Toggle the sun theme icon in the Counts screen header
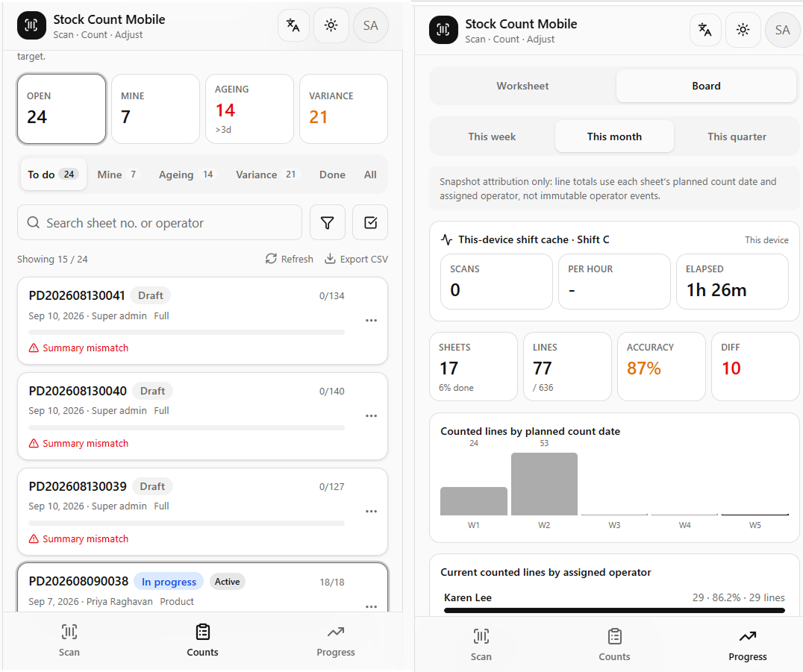 pyautogui.click(x=331, y=25)
